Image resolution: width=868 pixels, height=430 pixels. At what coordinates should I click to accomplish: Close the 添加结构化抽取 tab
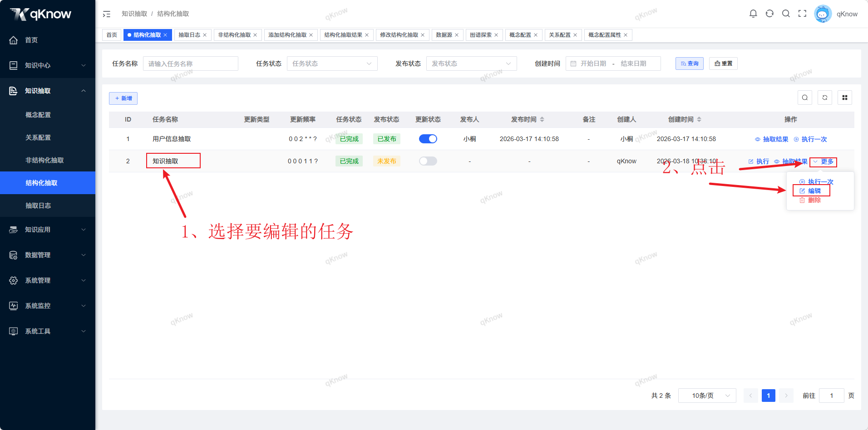(311, 35)
